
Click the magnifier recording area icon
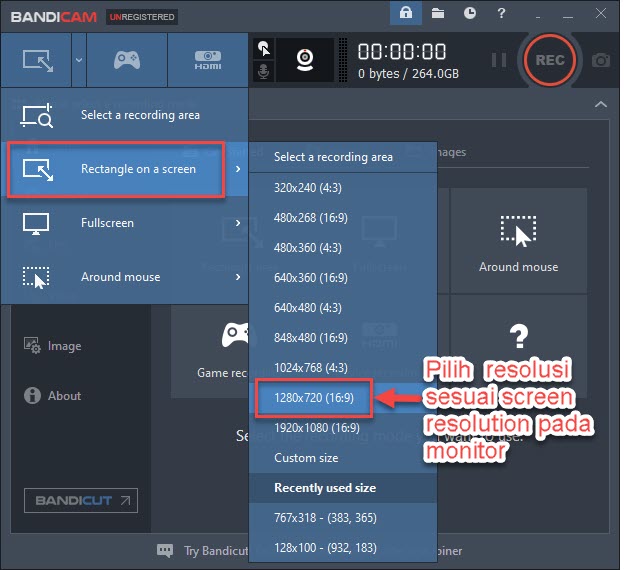37,115
